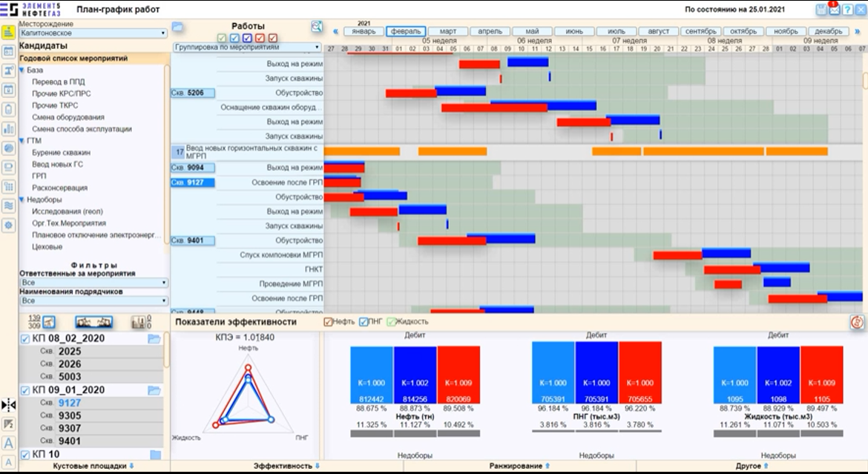Select well Скв. 9401 in Gantt chart
Viewport: 868px width, 474px height.
[193, 241]
